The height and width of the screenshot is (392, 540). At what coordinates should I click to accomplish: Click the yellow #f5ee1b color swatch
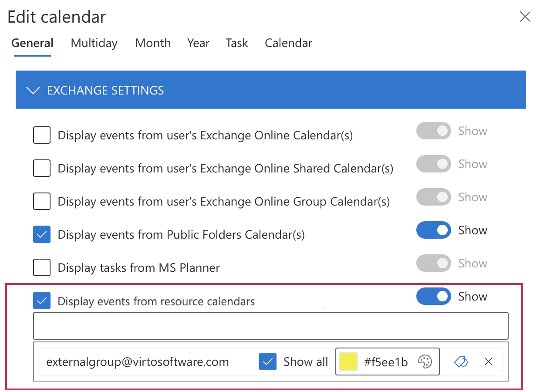[x=348, y=362]
